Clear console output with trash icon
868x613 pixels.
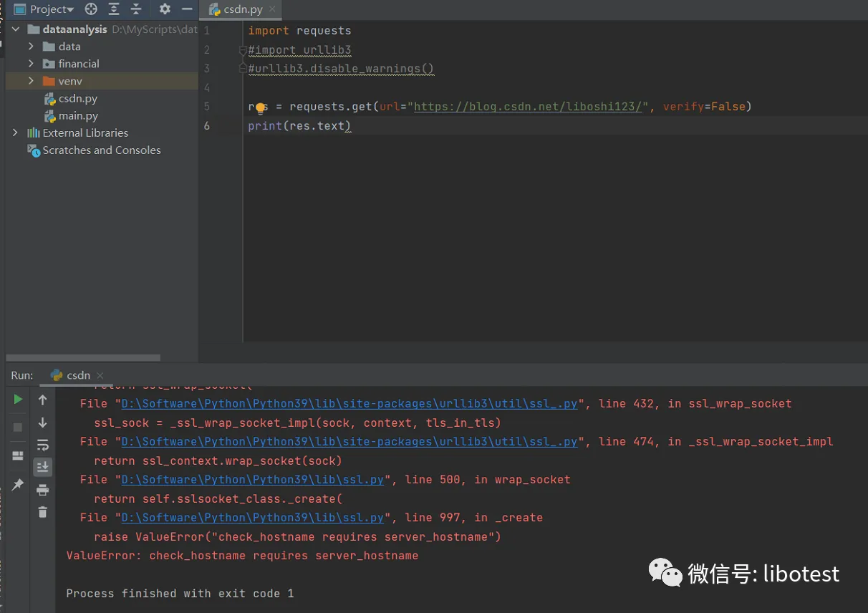point(42,511)
